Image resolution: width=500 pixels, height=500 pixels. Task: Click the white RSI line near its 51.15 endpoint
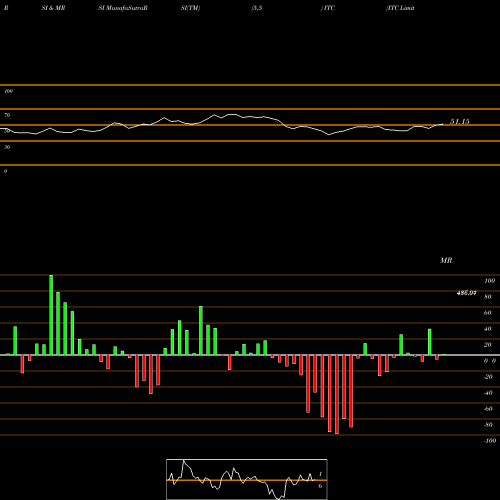pos(441,124)
